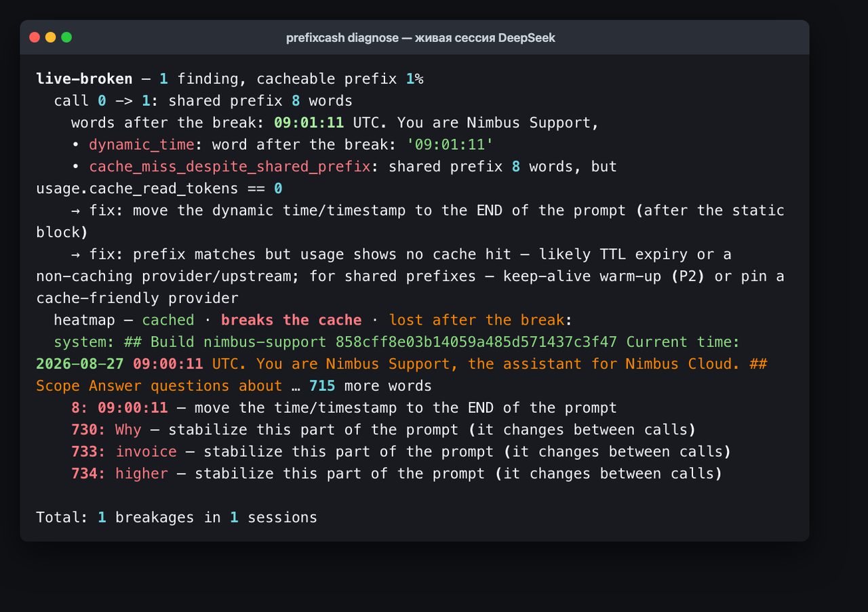Screen dimensions: 868x612
Task: Click 'cache-friendly provider' text
Action: click(x=137, y=298)
